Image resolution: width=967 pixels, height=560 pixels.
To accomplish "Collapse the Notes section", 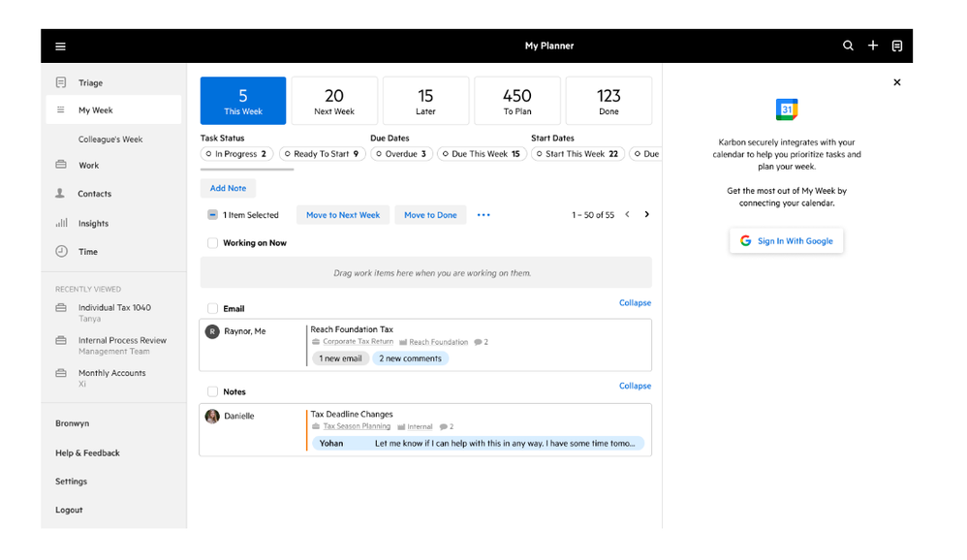I will [635, 387].
